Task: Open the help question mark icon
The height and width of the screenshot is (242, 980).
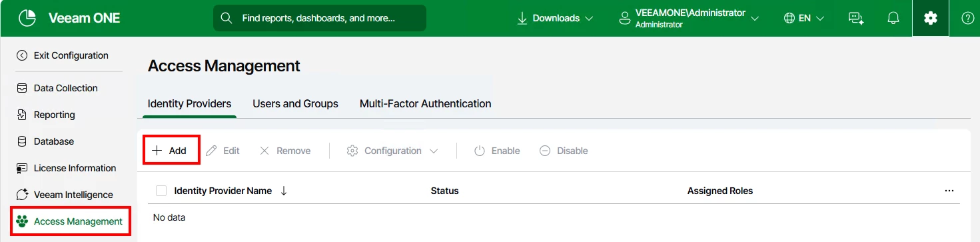Action: pos(967,19)
